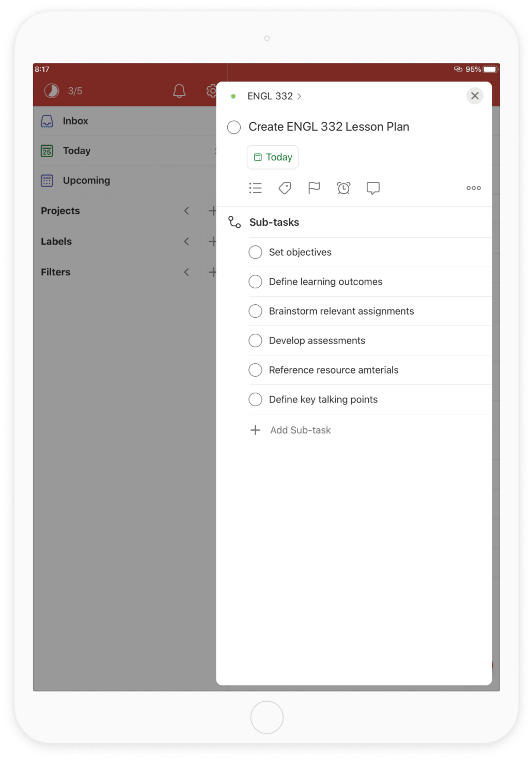This screenshot has height=760, width=532.
Task: Click the notification bell icon
Action: click(179, 92)
